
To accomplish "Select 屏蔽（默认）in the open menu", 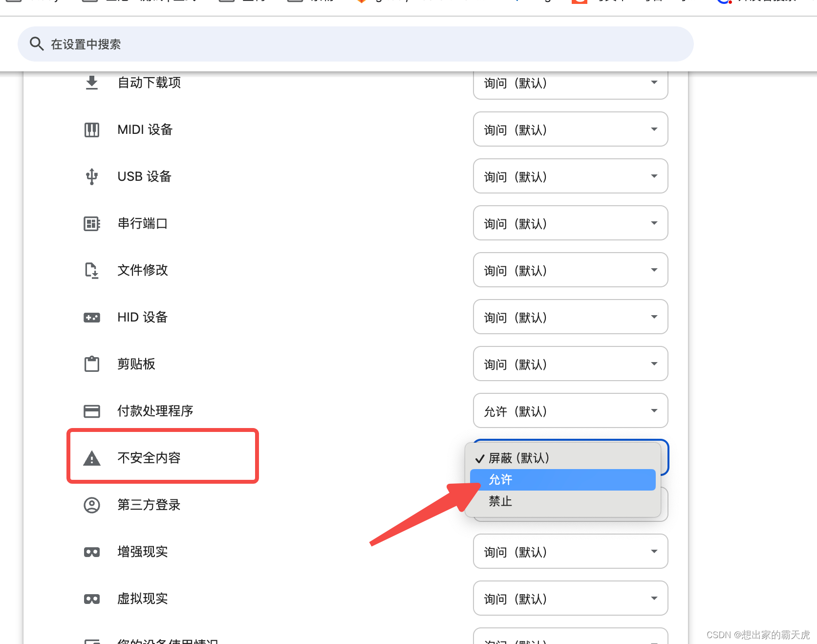I will [x=562, y=458].
